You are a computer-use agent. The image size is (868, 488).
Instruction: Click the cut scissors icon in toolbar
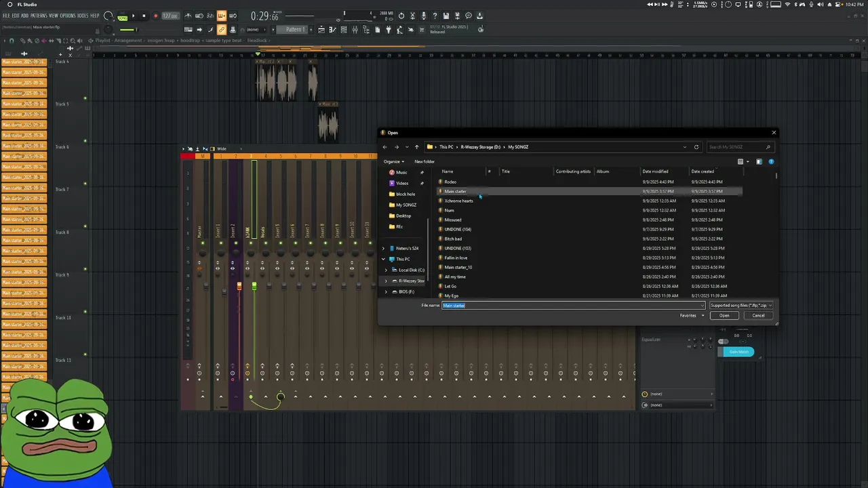tap(412, 16)
